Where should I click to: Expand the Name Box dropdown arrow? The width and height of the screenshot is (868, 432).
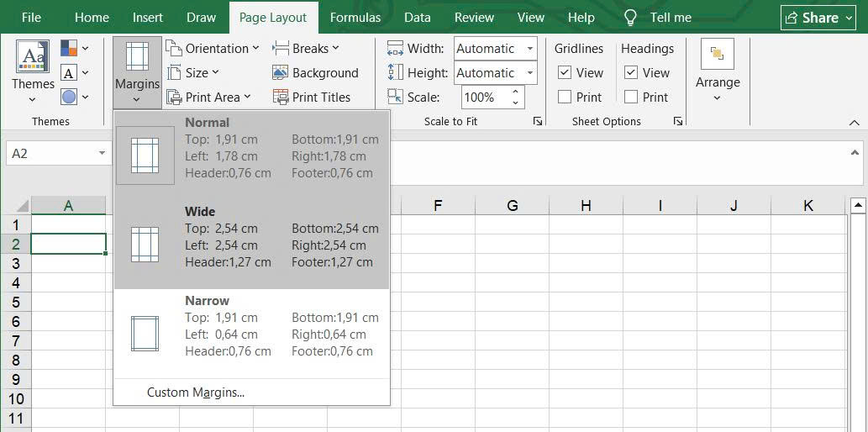point(102,154)
